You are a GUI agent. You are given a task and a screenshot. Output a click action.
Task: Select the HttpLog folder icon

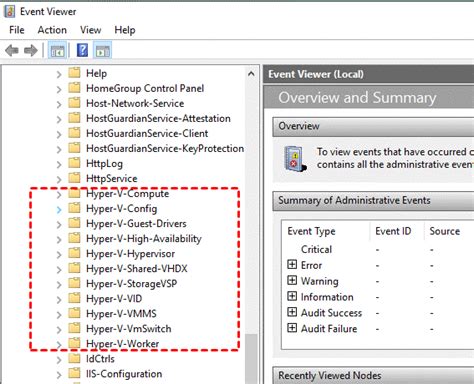(x=74, y=163)
